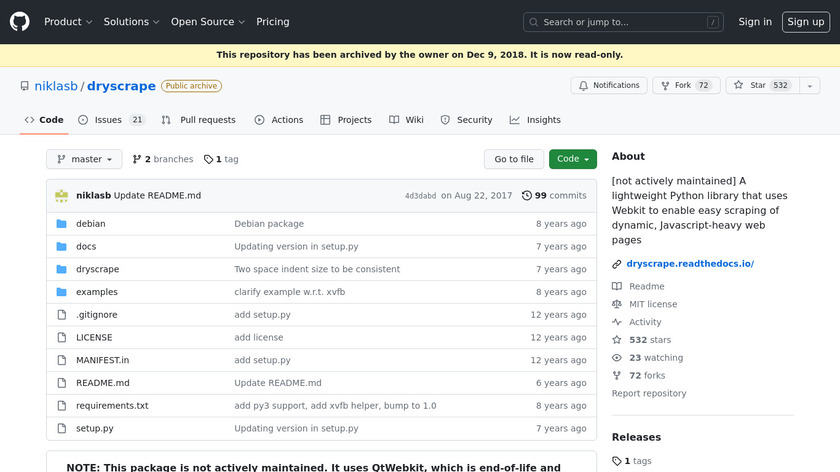Click the GitHub logo icon
840x472 pixels.
tap(20, 21)
